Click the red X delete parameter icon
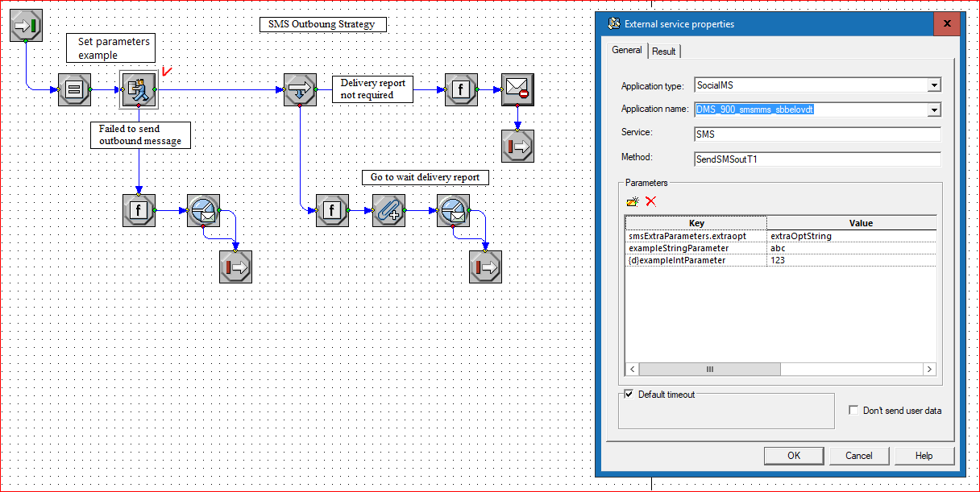 click(x=651, y=201)
